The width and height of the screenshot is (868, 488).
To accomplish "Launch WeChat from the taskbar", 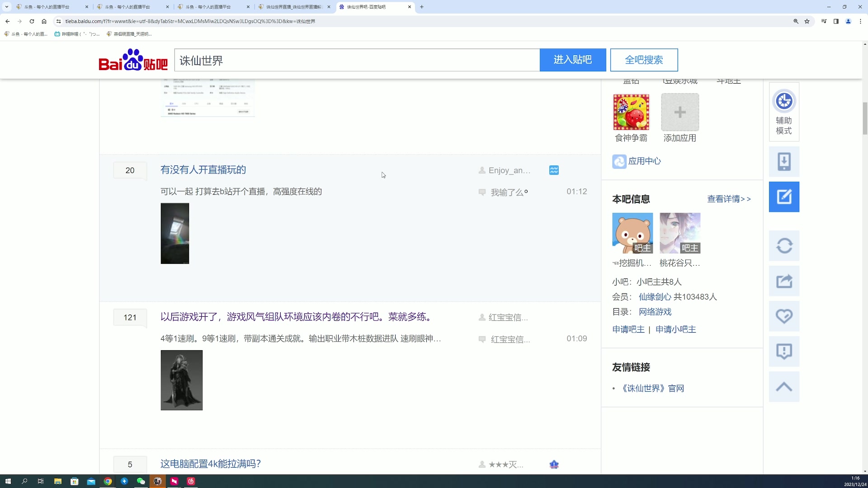I will (x=141, y=481).
